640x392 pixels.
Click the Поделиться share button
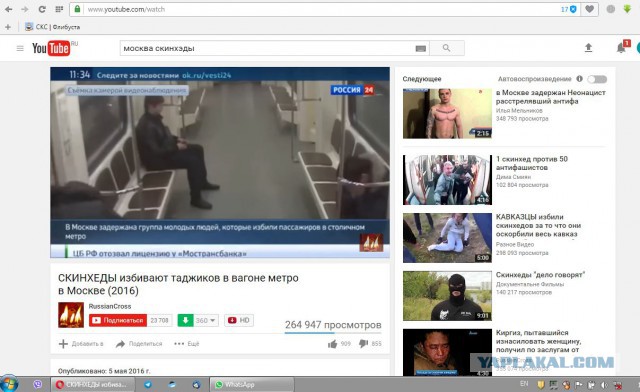[139, 344]
